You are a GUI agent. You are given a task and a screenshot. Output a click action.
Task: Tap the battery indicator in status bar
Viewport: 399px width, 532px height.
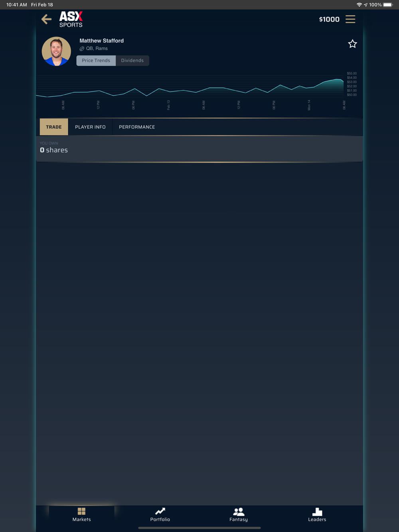(388, 5)
